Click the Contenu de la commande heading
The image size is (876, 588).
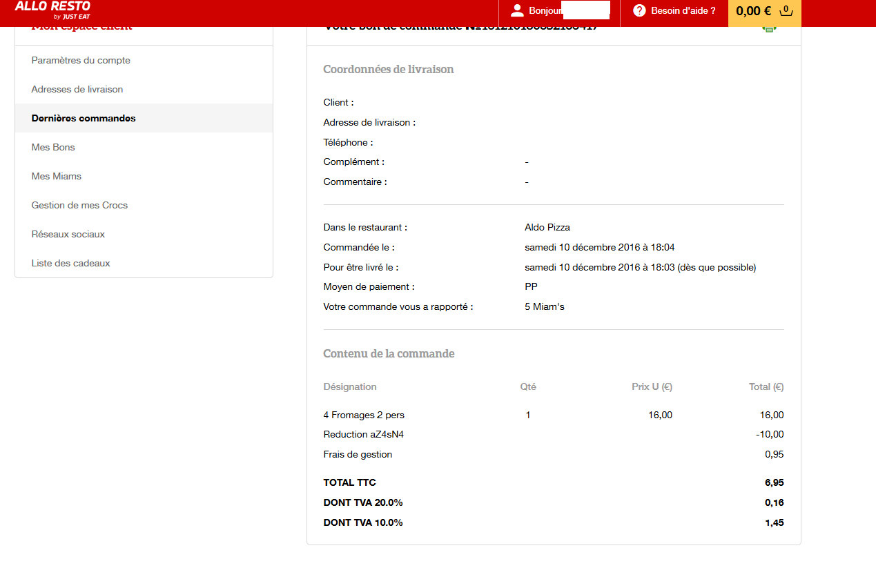[x=389, y=354]
